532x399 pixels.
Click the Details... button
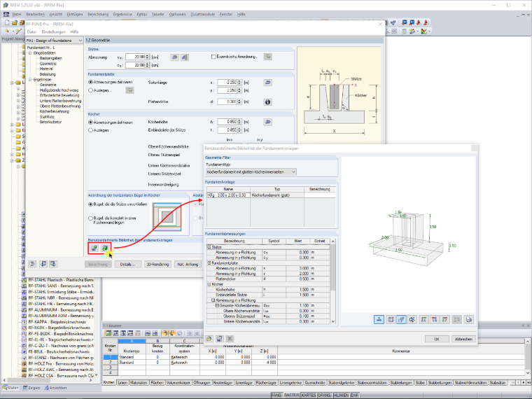(127, 265)
